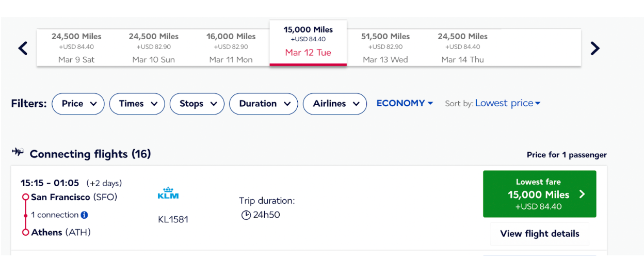Screen dimensions: 644x260
Task: Open the Price filter dropdown
Action: coord(78,104)
